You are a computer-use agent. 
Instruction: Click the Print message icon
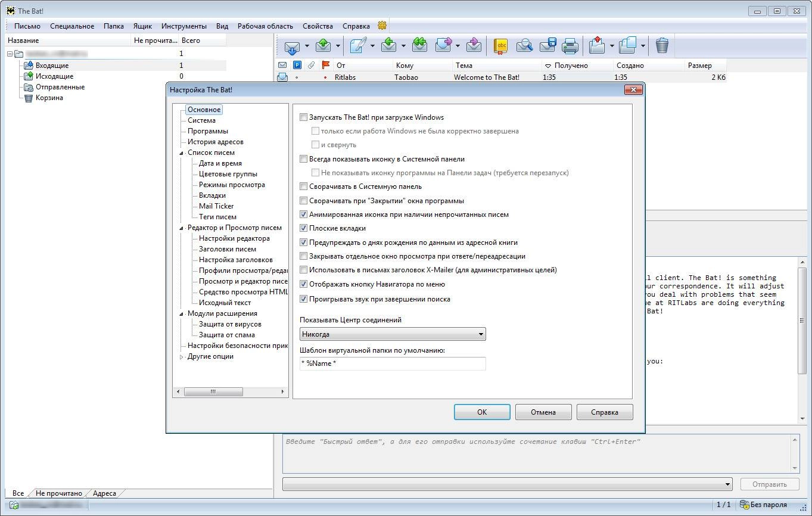[x=570, y=45]
